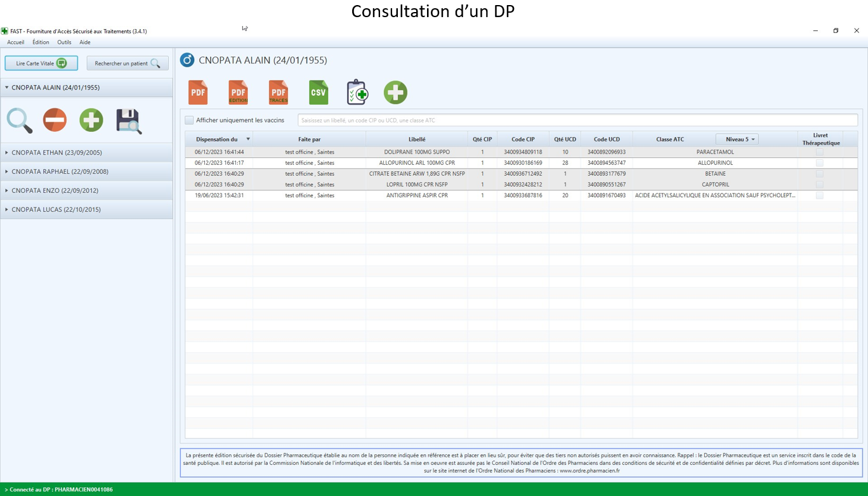Viewport: 868px width, 496px height.
Task: Open the Édition menu
Action: coord(41,42)
